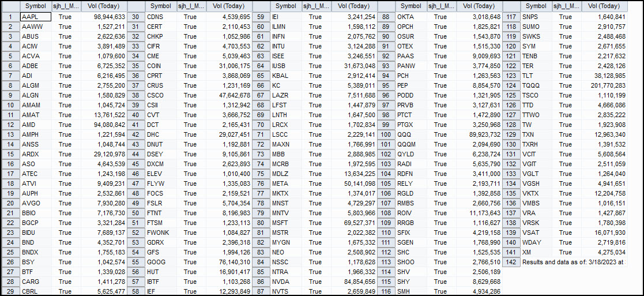Screen dimensions: 644x296
Task: Select the ARDX symbol cell
Action: tap(36, 154)
